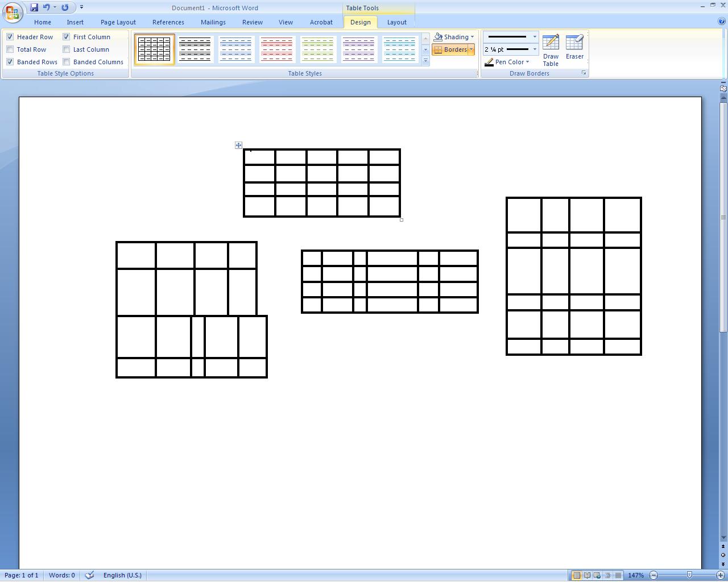Image resolution: width=728 pixels, height=582 pixels.
Task: Open the Borders dropdown arrow
Action: tap(471, 49)
